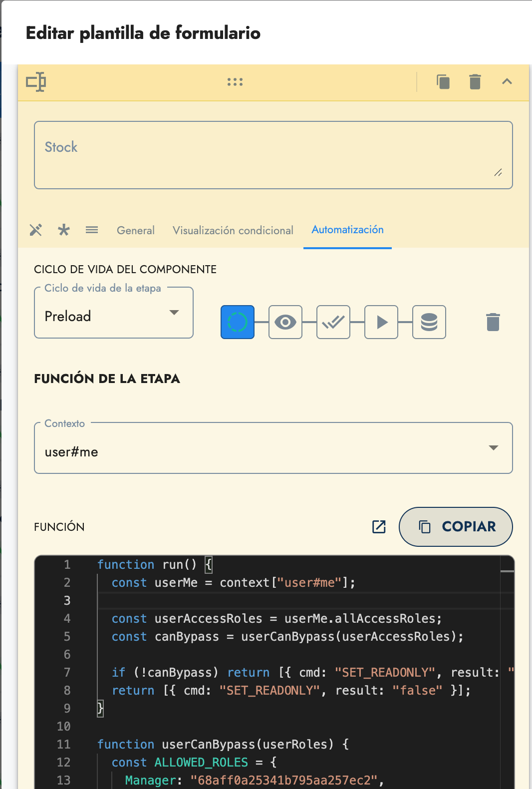The height and width of the screenshot is (789, 532).
Task: Click the COPIAR button
Action: point(456,527)
